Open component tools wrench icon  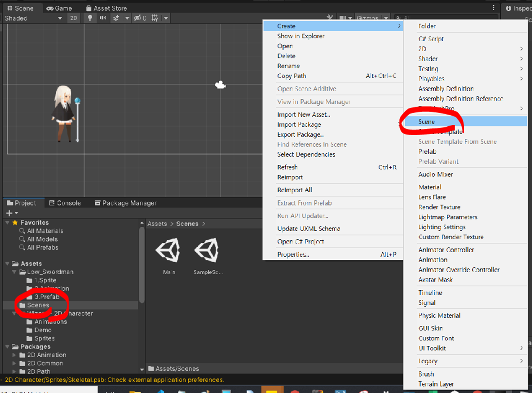[330, 17]
